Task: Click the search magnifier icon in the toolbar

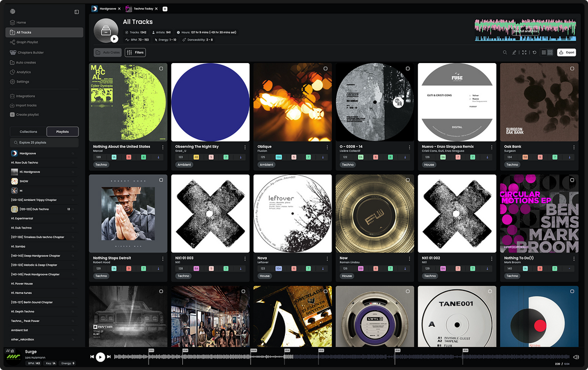Action: [505, 52]
